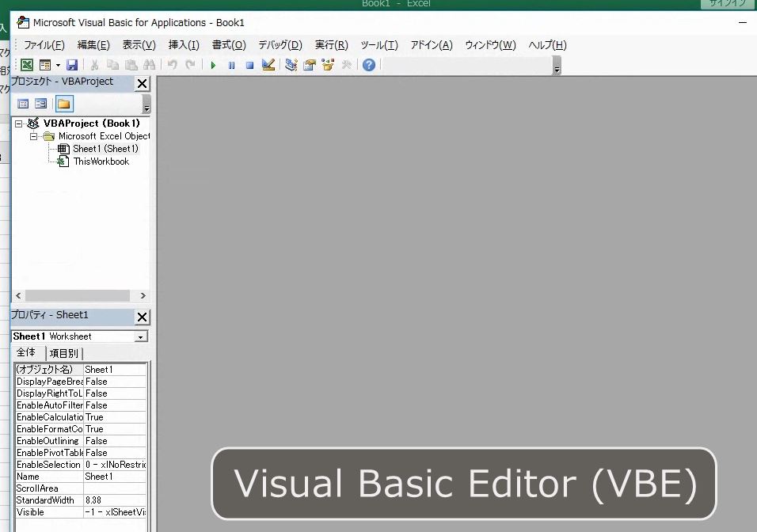Click the View Microsoft Excel toolbar icon
The height and width of the screenshot is (532, 757).
[x=27, y=65]
